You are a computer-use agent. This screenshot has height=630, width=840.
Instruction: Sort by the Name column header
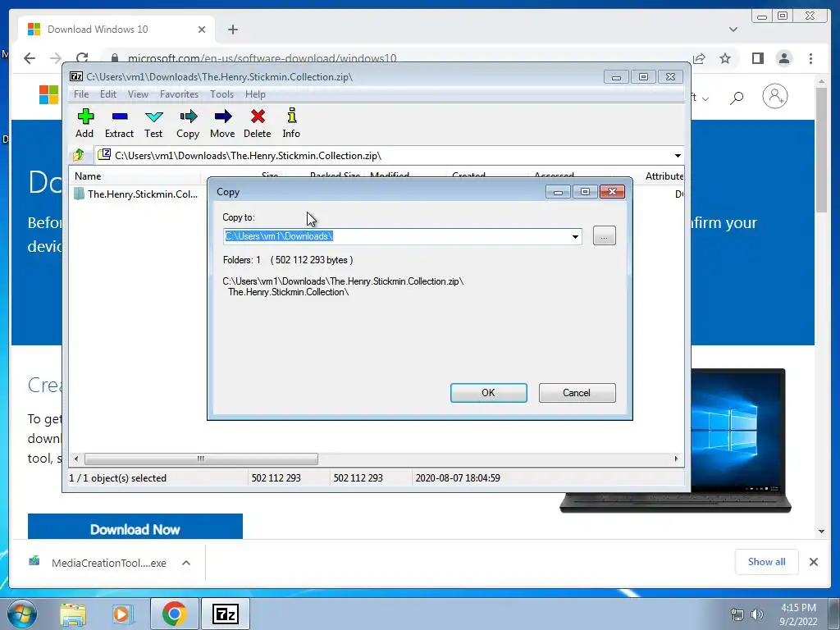135,176
